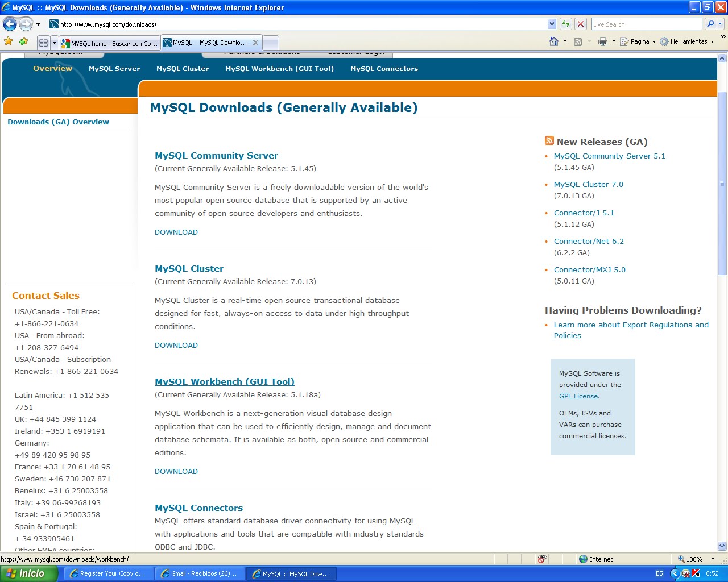This screenshot has width=728, height=582.
Task: Open the GPL License link
Action: pyautogui.click(x=578, y=396)
